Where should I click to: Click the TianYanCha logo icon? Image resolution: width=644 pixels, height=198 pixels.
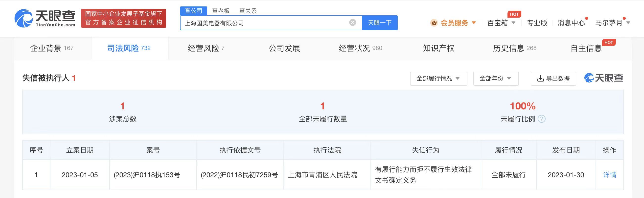coord(24,18)
